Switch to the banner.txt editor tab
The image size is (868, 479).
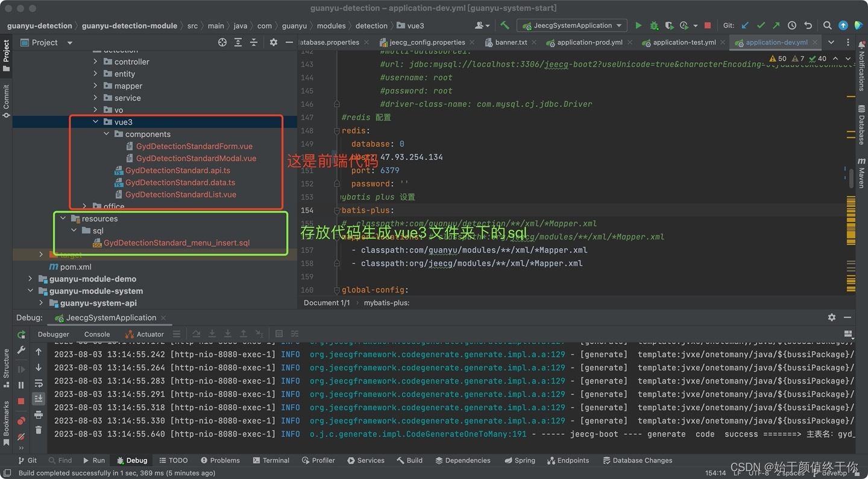[505, 42]
